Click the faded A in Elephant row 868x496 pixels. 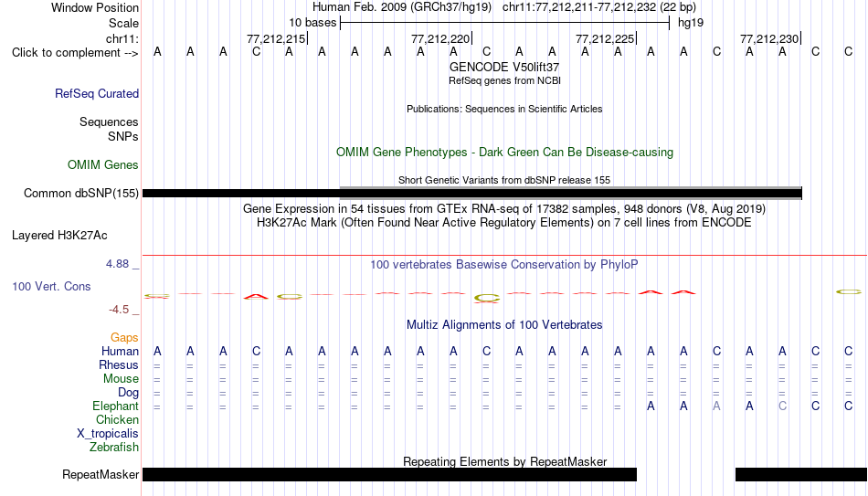point(716,406)
